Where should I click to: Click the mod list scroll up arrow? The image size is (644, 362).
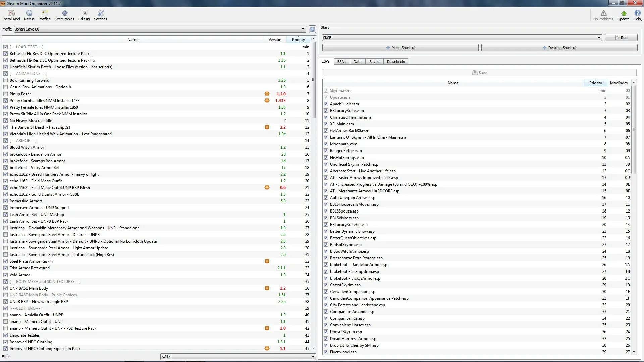tap(313, 39)
